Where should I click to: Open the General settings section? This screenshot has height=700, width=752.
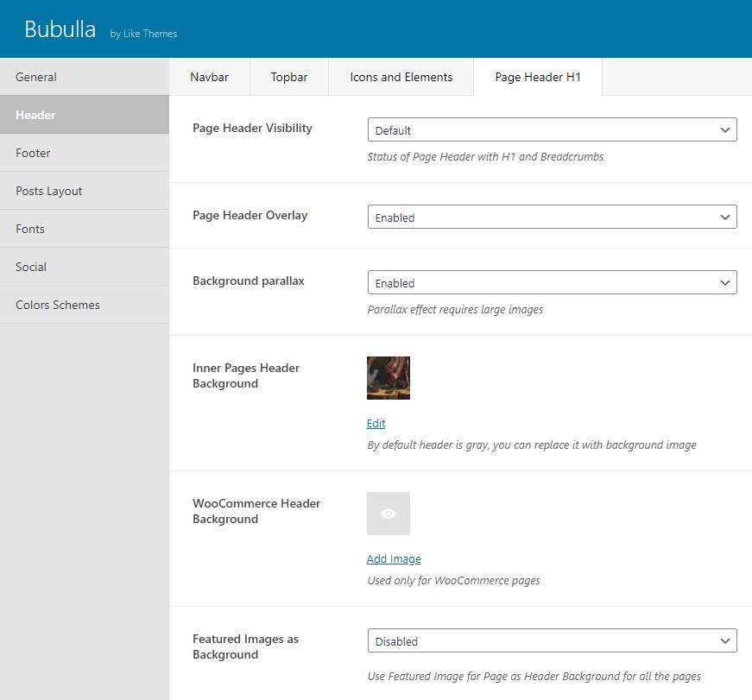click(85, 77)
